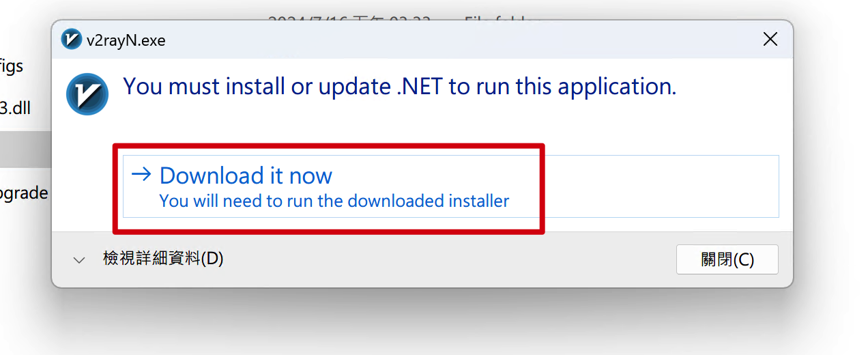Click the large v2rayN logo in dialog
868x355 pixels.
pyautogui.click(x=87, y=94)
